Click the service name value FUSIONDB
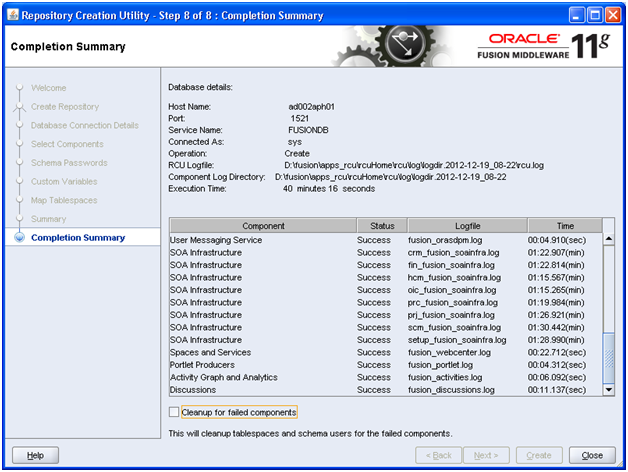 [x=308, y=130]
